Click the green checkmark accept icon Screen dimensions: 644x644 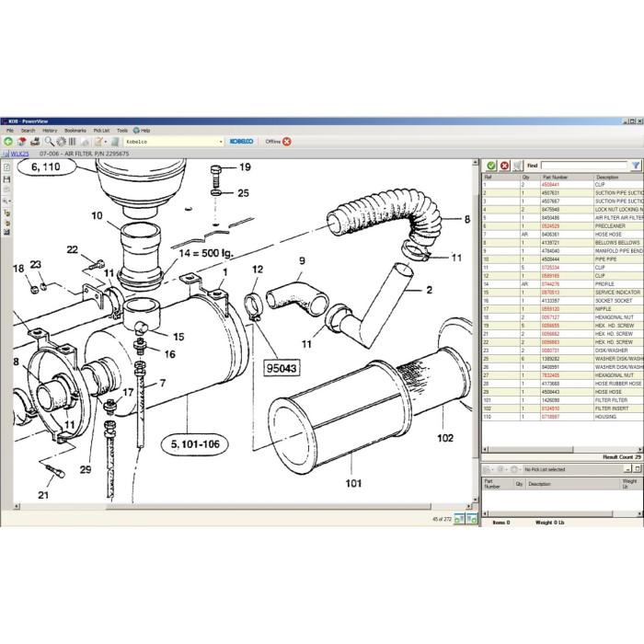pos(490,166)
